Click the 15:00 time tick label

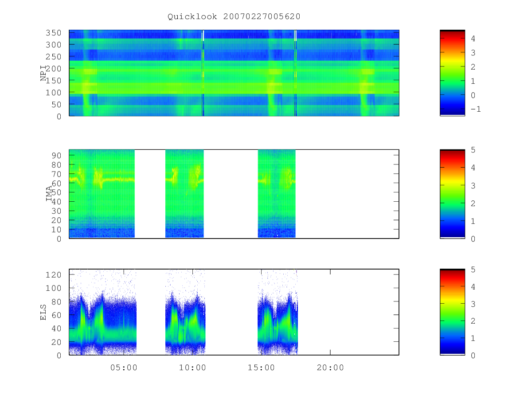click(261, 368)
